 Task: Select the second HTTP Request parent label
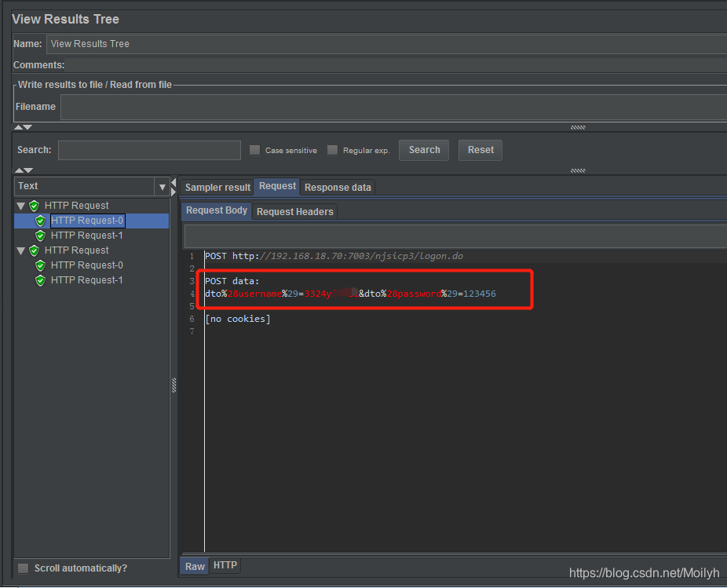point(76,250)
